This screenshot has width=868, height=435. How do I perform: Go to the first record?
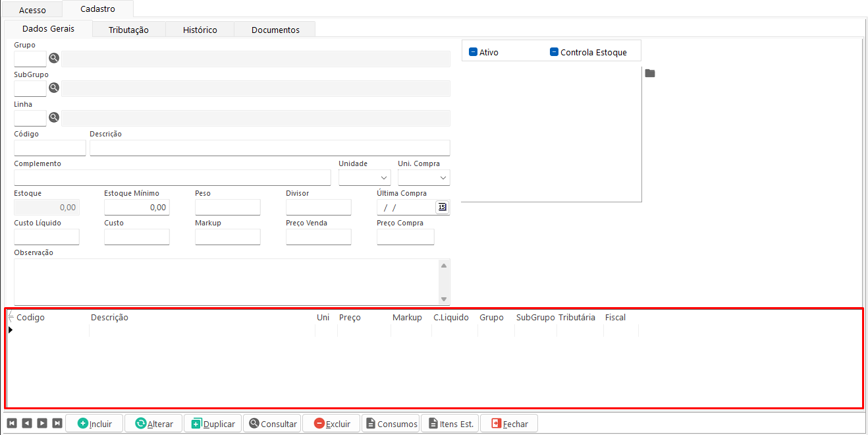(12, 423)
